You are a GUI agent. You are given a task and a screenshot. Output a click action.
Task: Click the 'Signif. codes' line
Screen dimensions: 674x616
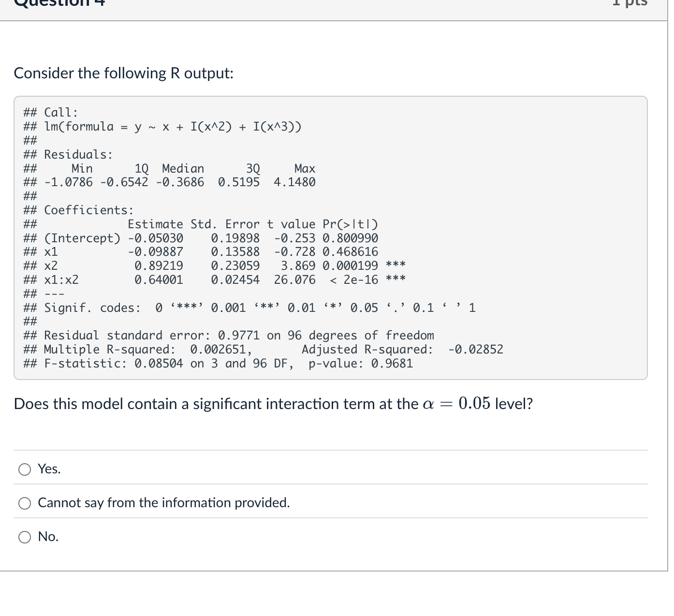click(x=249, y=308)
